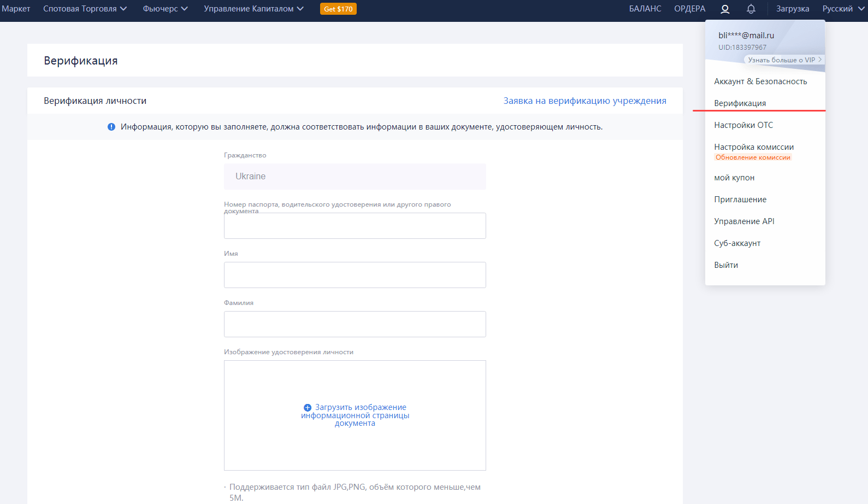Click the Get $170 promo button
868x504 pixels.
point(338,9)
